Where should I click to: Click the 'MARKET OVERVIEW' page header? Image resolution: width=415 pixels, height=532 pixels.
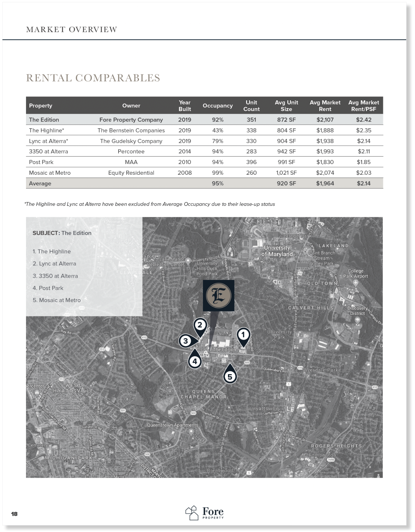click(71, 29)
